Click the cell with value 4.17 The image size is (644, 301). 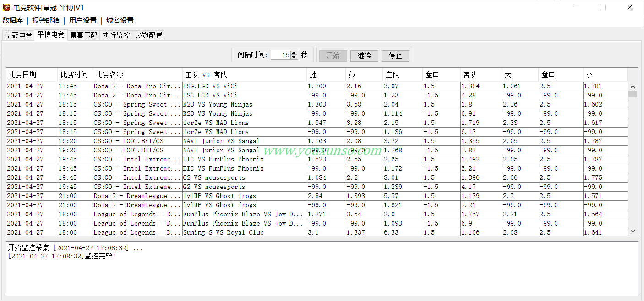[481, 187]
